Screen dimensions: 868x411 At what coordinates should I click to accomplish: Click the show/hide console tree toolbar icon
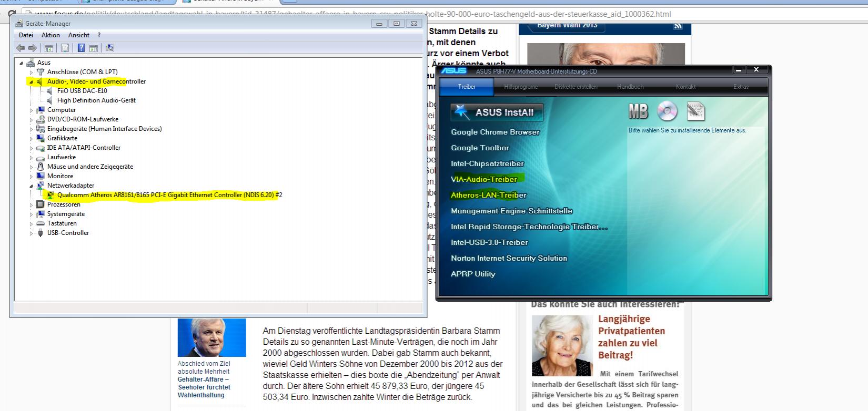point(48,48)
